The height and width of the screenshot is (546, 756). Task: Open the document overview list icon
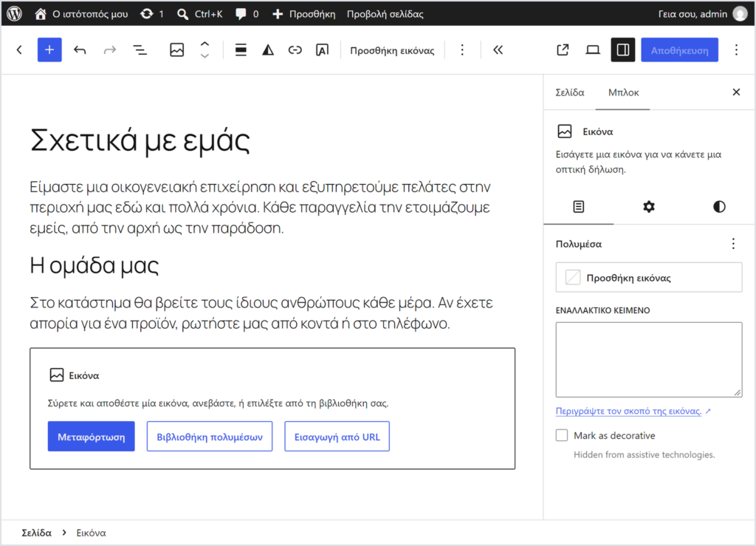140,50
